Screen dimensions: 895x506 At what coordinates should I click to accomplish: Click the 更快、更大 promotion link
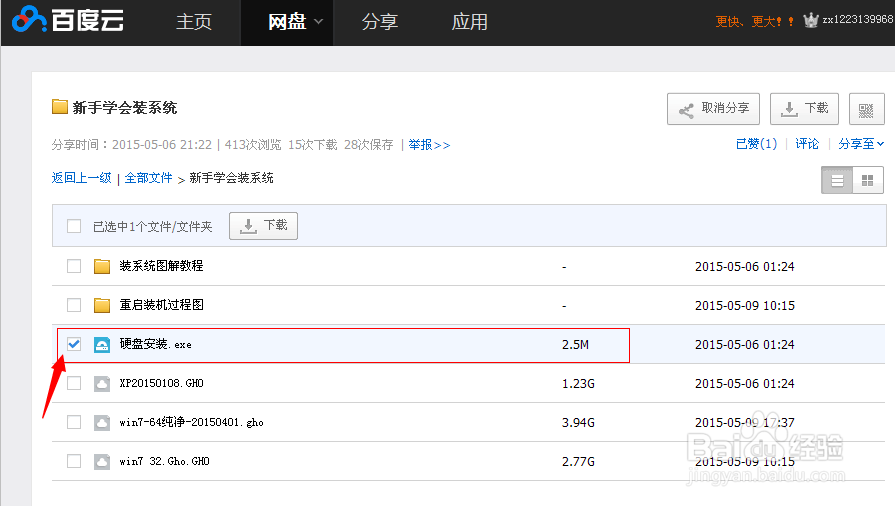(754, 22)
